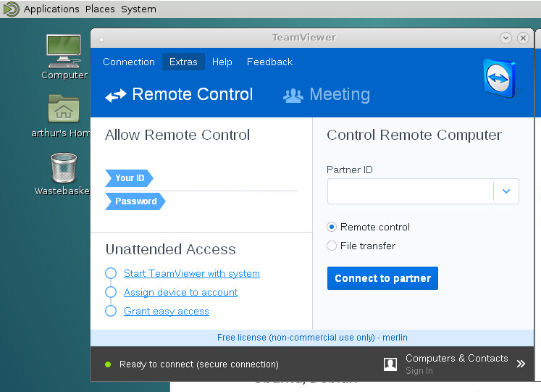The height and width of the screenshot is (392, 541).
Task: Open arthur's Home folder icon
Action: [64, 109]
